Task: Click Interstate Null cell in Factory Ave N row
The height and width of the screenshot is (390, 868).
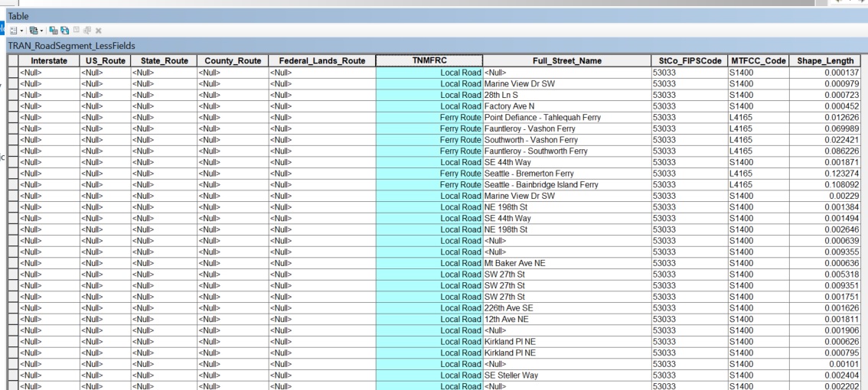Action: click(49, 106)
